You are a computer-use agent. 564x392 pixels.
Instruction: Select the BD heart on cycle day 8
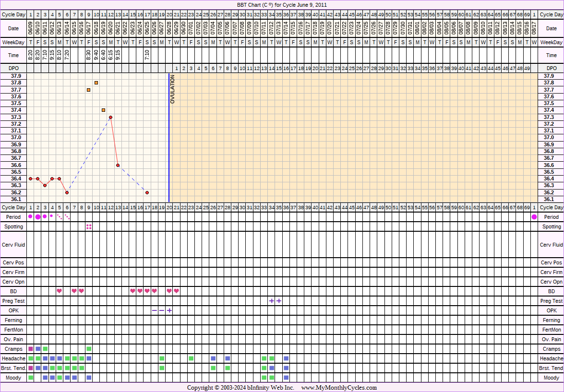pyautogui.click(x=81, y=291)
